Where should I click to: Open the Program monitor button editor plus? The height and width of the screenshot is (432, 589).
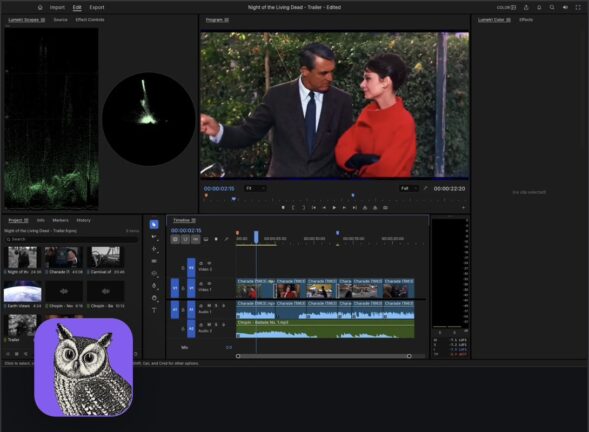463,207
